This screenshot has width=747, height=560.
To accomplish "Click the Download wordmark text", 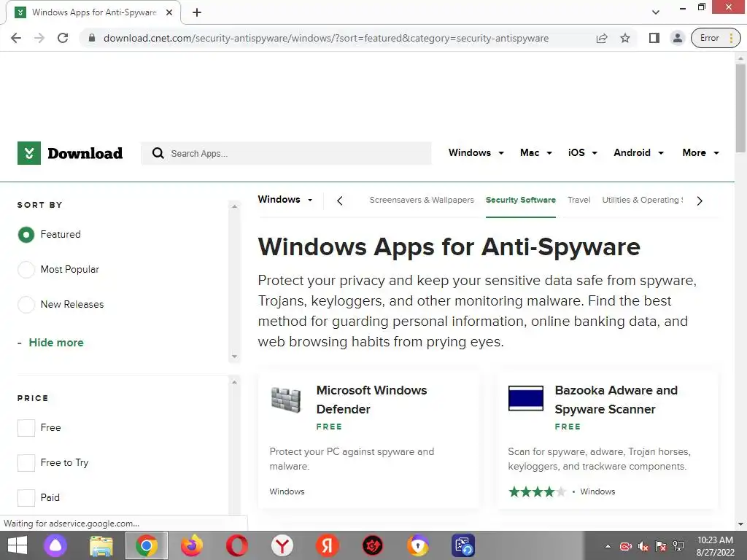I will tap(85, 153).
